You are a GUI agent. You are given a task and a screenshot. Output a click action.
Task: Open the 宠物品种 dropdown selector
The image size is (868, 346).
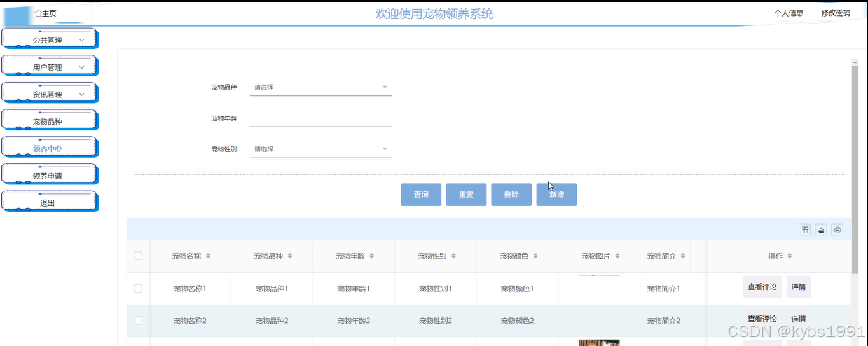coord(320,87)
